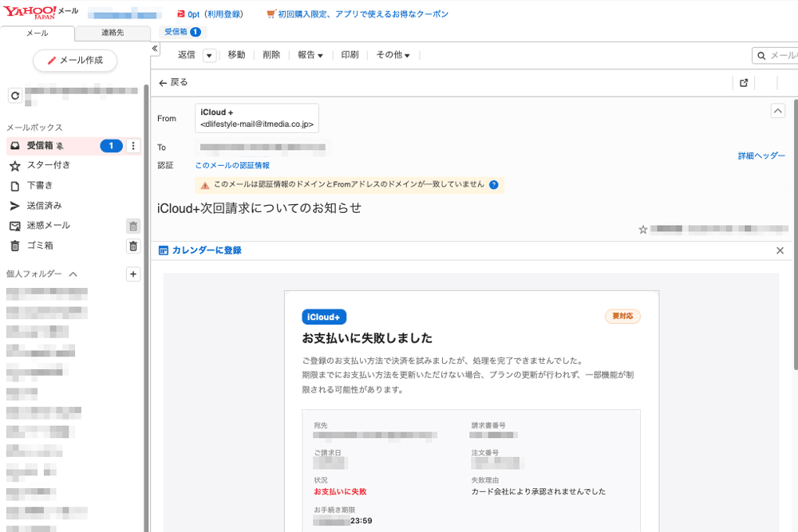Screen dimensions: 798x532
Task: Click the help icon on the domain warning
Action: [x=493, y=186]
